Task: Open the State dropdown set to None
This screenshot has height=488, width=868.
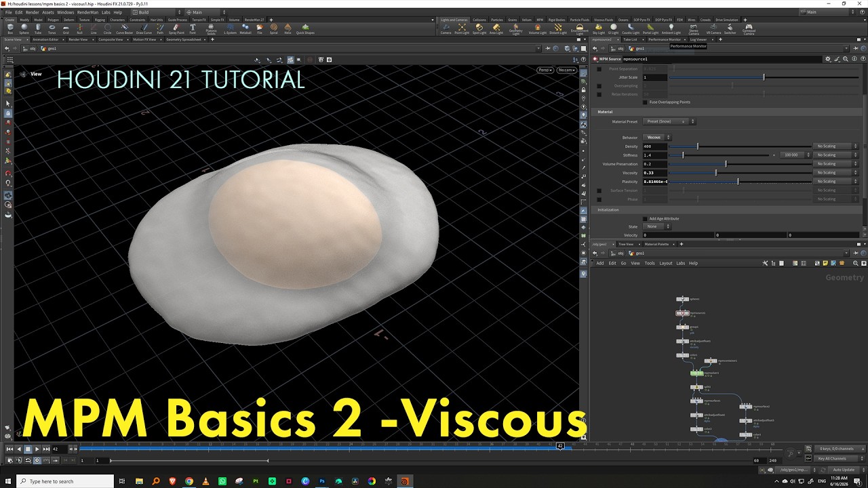Action: tap(656, 226)
